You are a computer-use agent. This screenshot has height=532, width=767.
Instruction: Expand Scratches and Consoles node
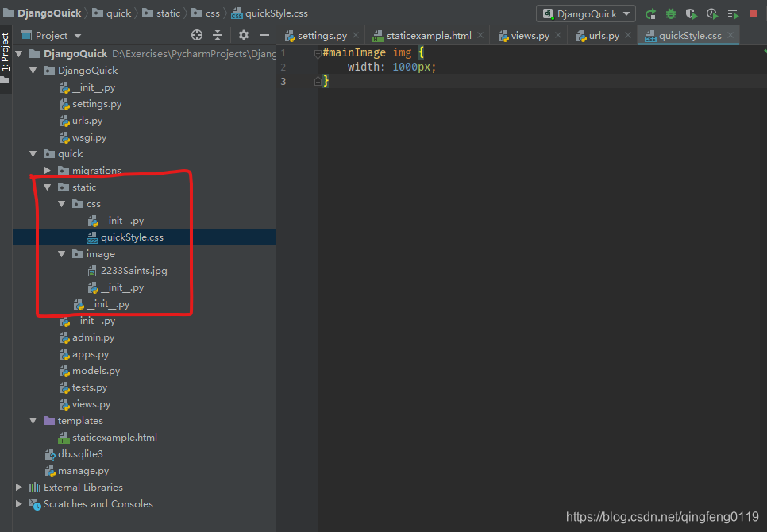(x=19, y=503)
